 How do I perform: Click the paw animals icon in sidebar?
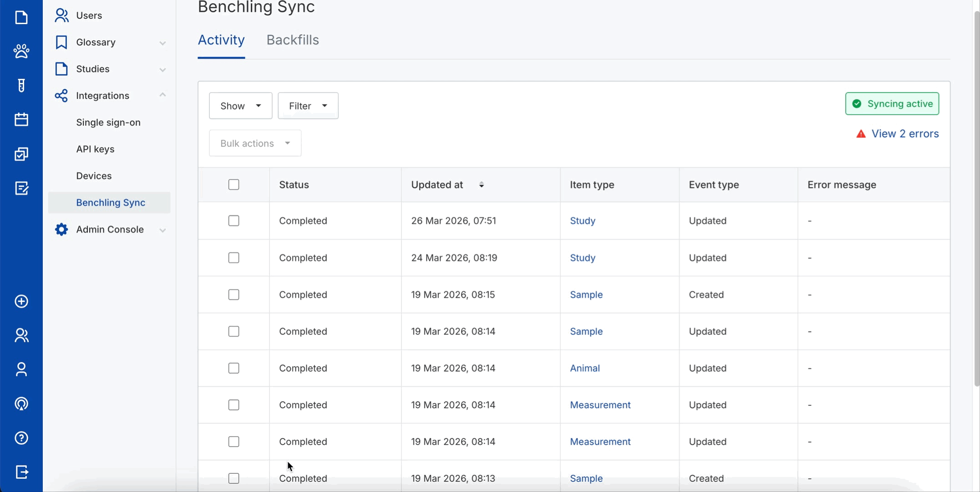(21, 51)
